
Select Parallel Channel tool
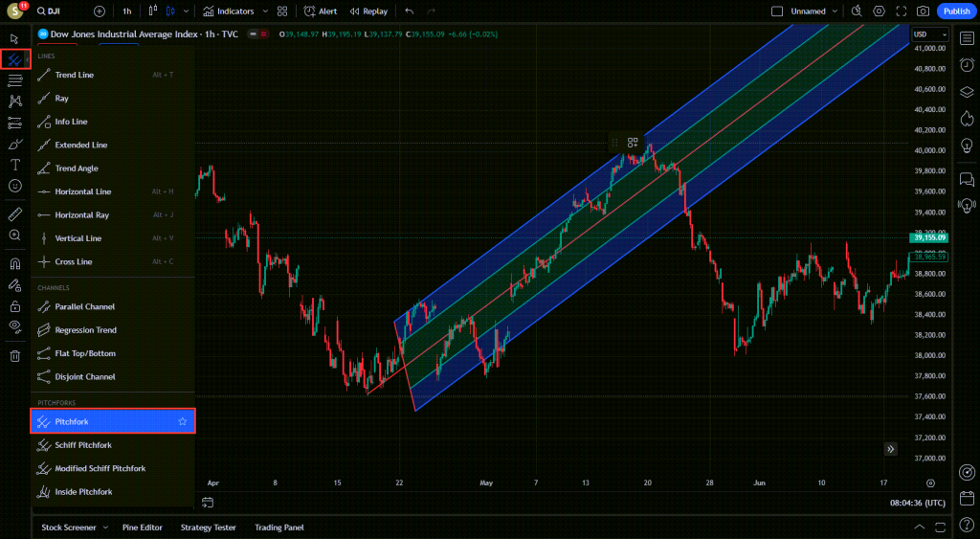[113, 307]
